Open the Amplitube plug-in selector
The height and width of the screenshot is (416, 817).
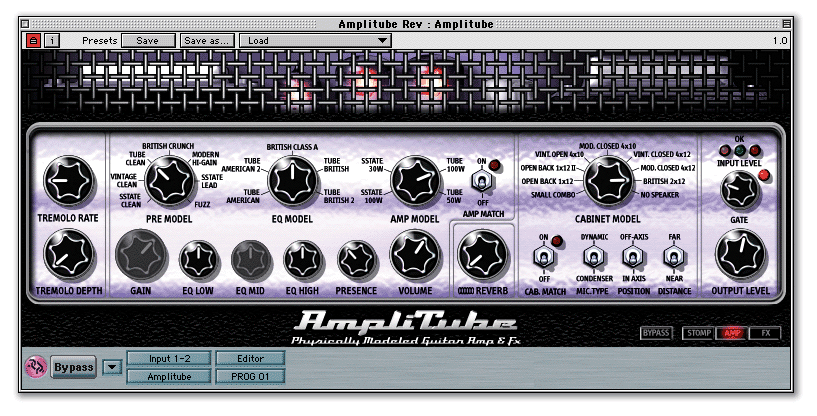click(169, 376)
